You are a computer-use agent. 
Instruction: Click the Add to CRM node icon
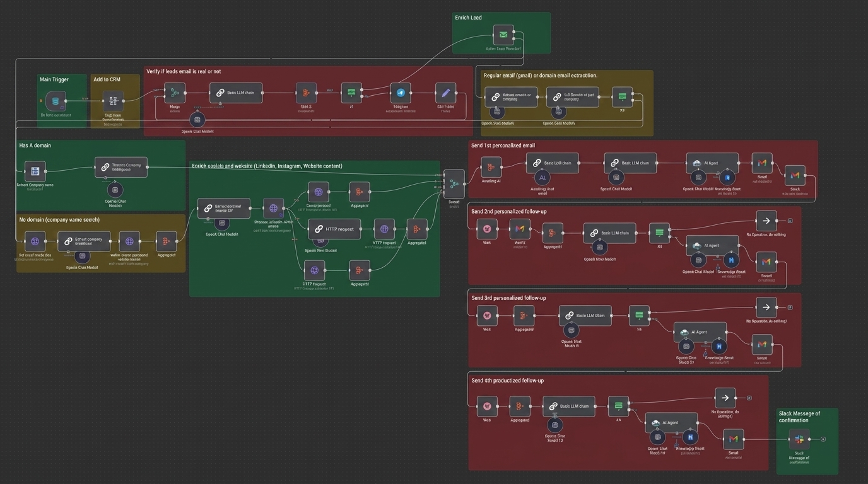(x=114, y=101)
